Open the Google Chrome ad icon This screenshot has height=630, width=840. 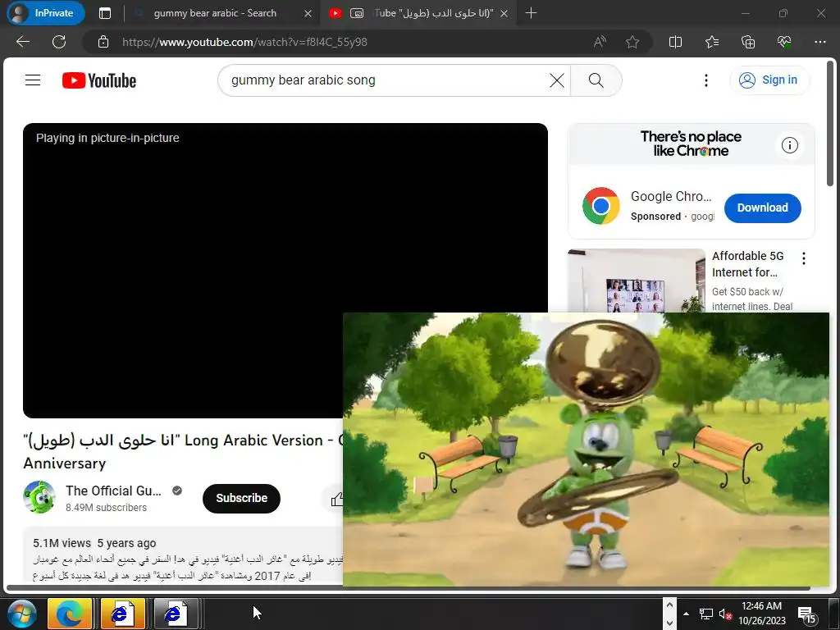point(600,206)
